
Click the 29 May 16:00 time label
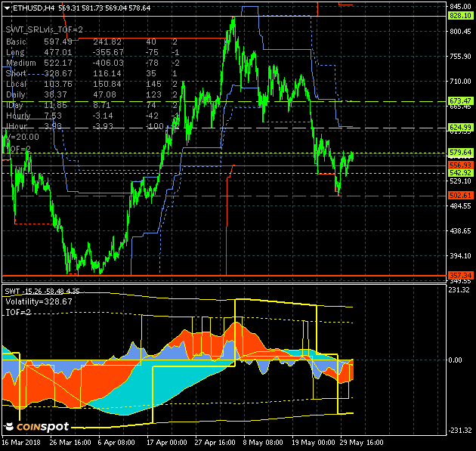point(361,443)
